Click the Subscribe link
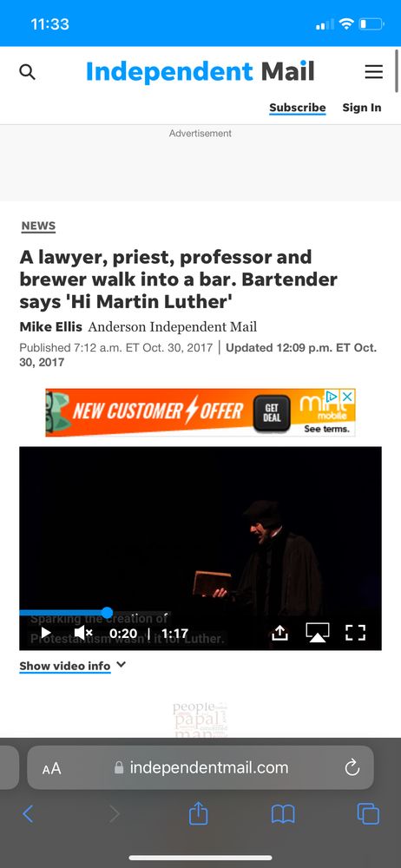The width and height of the screenshot is (401, 868). click(298, 108)
